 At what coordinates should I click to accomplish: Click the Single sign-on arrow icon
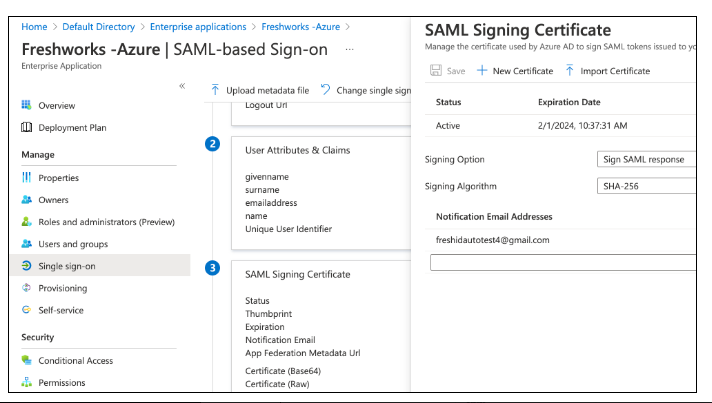[x=26, y=266]
